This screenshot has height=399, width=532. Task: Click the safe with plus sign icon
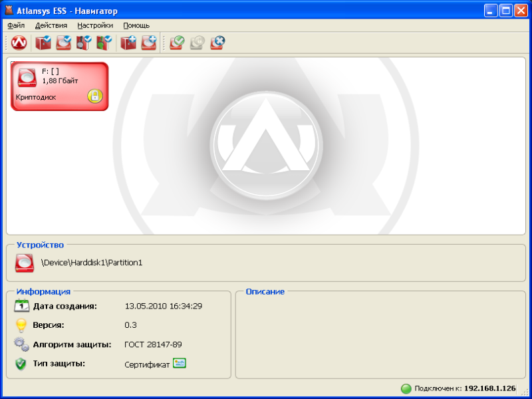click(128, 43)
